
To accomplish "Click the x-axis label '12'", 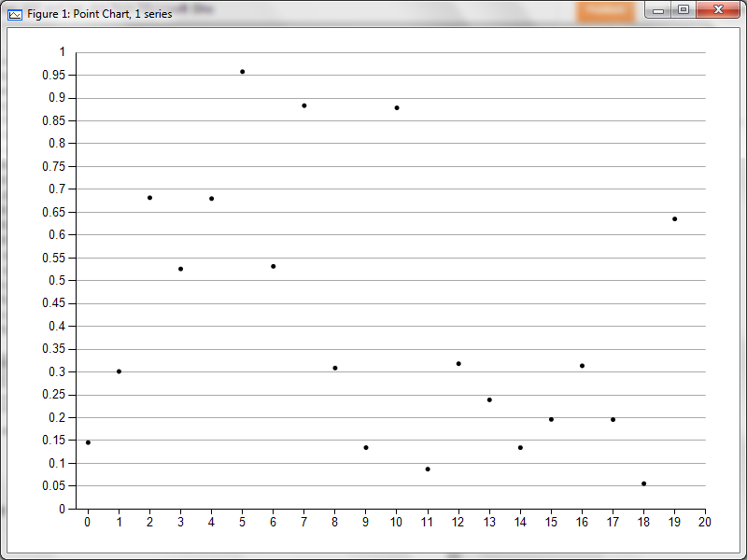I will click(x=458, y=522).
